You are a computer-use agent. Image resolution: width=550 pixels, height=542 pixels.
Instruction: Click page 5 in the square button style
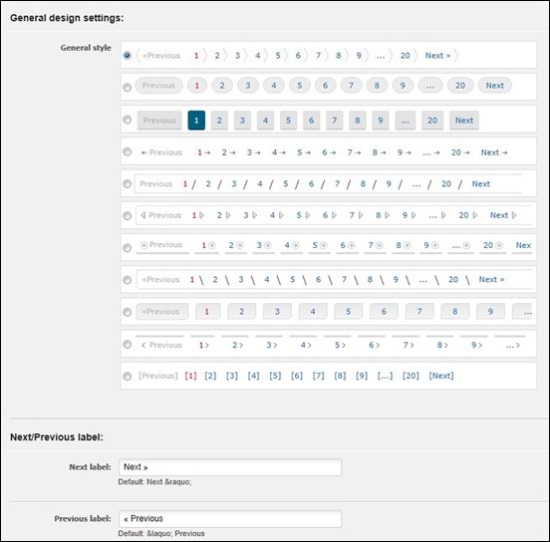click(288, 120)
